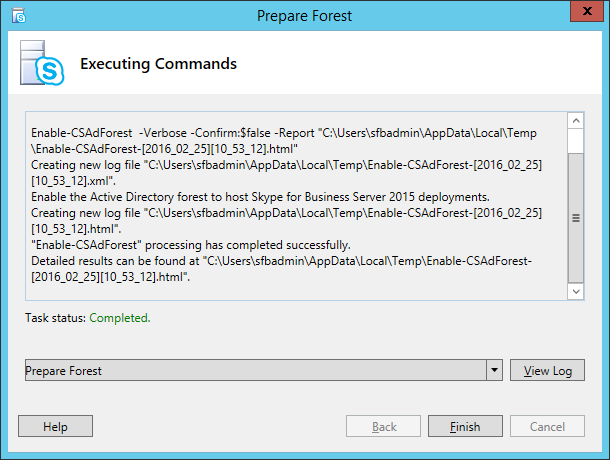Click the 'completed successfully' log line
This screenshot has width=610, height=460.
pos(191,245)
